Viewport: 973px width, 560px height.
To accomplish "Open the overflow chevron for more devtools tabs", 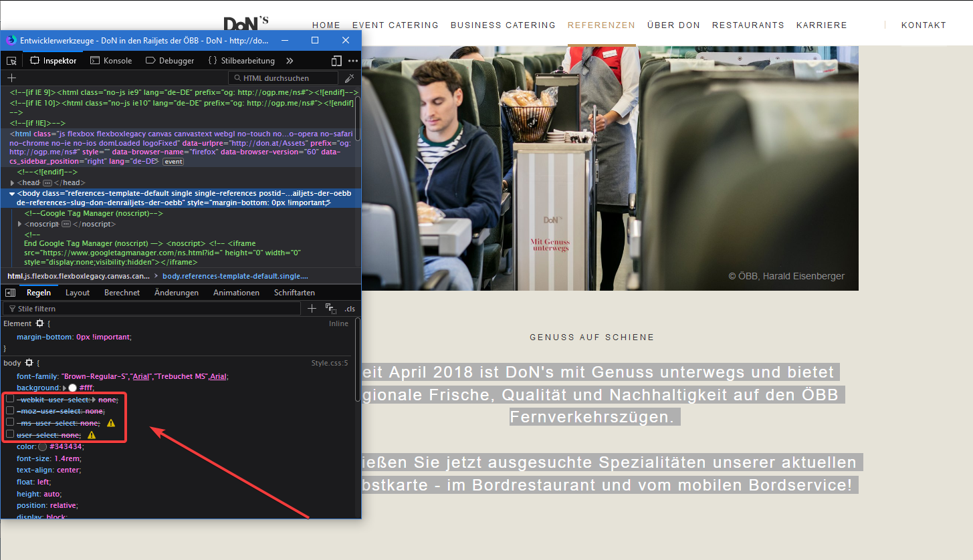I will click(290, 61).
